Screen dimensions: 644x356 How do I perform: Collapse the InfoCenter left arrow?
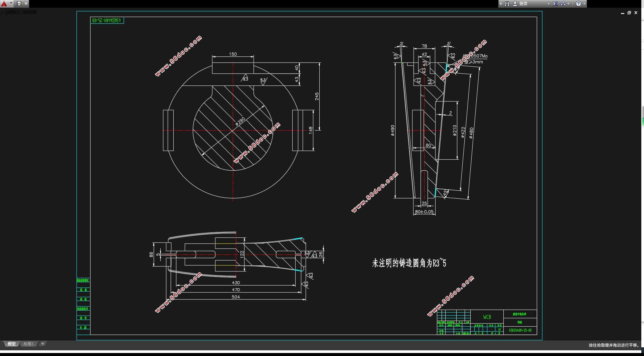(x=501, y=4)
